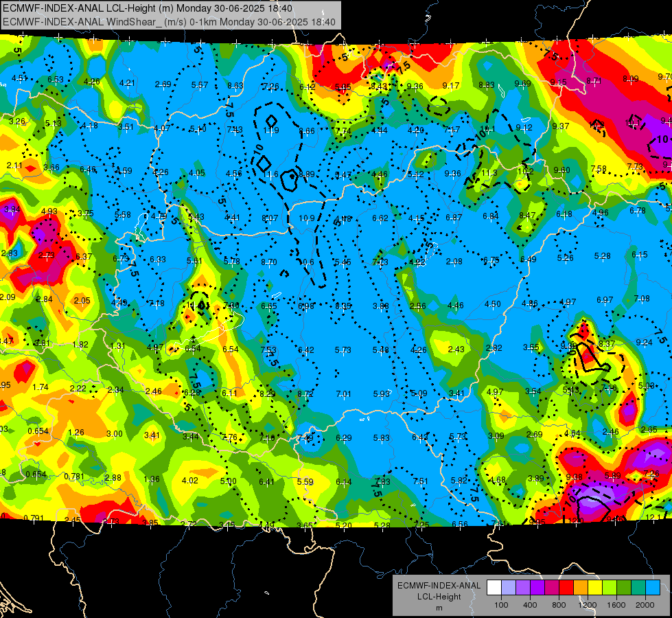This screenshot has height=618, width=672.
Task: Click 'LCL-Height' label in the legend box
Action: (439, 597)
